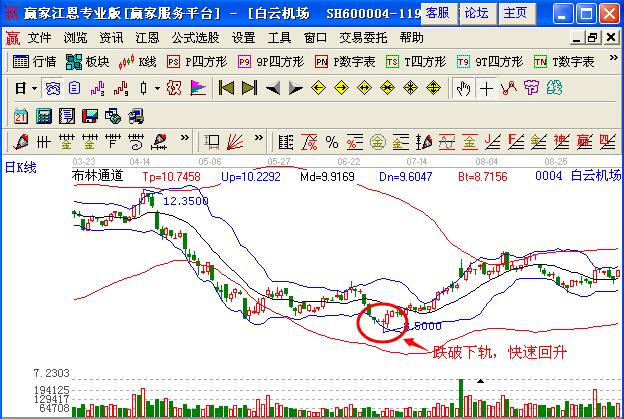624x419 pixels.
Task: Open the 日 period dropdown arrow
Action: pyautogui.click(x=35, y=88)
